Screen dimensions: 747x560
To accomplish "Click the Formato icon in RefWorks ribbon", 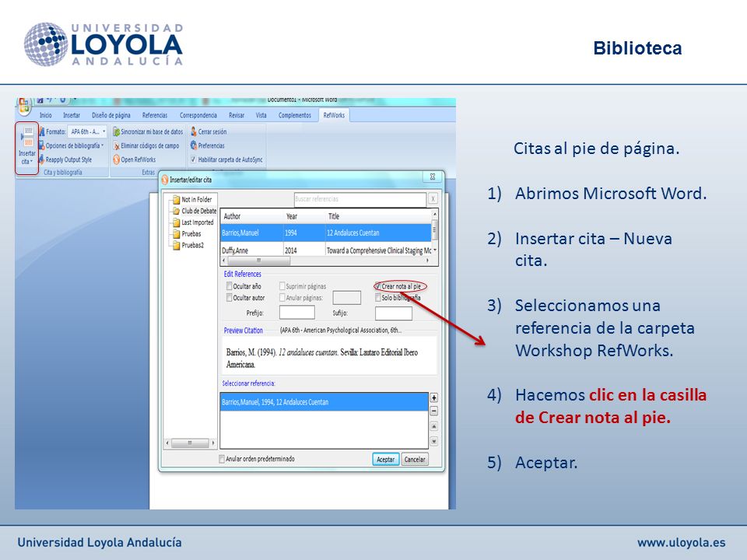I will click(x=41, y=132).
